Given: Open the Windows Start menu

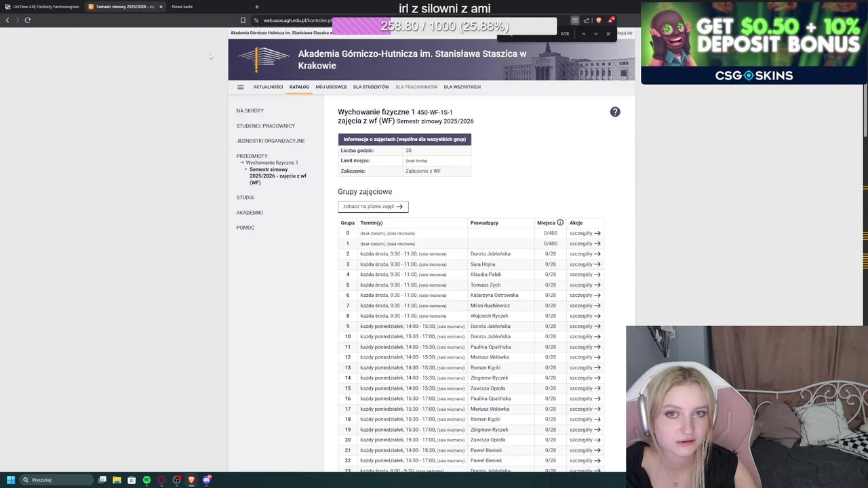Looking at the screenshot, I should 10,480.
